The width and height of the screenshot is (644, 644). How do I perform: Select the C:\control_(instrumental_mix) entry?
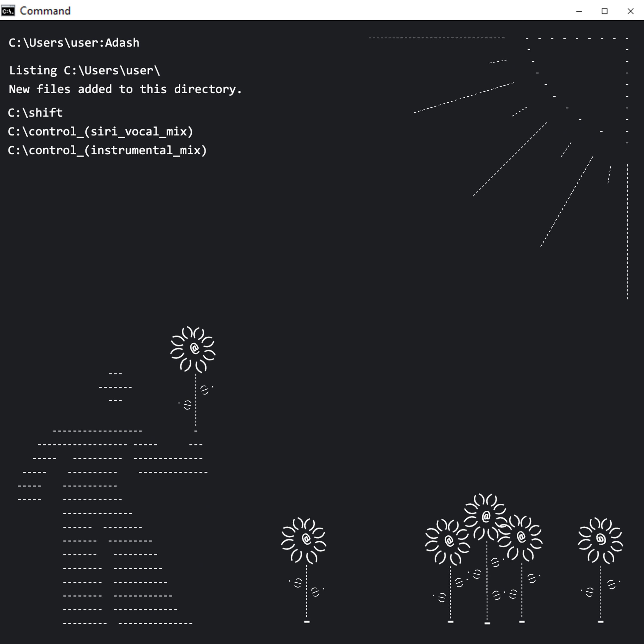point(107,150)
